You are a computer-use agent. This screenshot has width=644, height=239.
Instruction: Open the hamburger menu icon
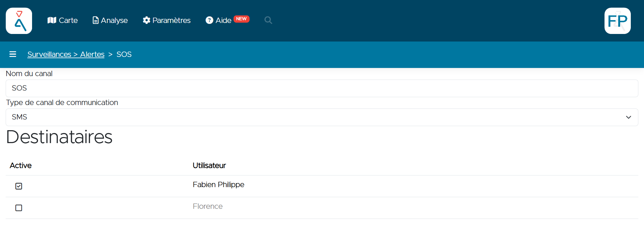point(13,54)
